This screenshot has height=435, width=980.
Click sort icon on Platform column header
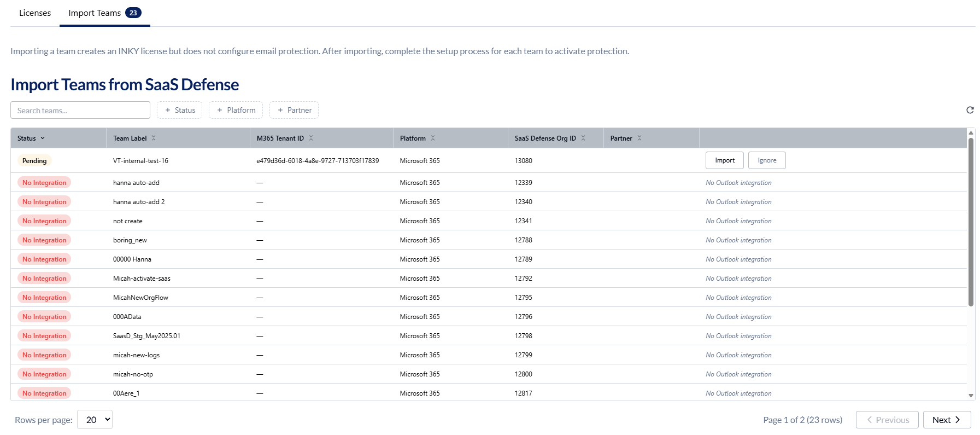point(433,138)
